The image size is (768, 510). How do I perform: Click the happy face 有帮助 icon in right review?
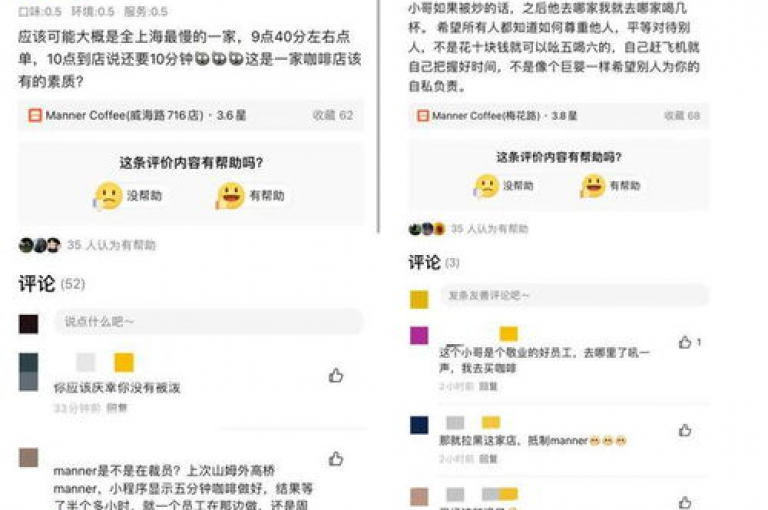pos(593,186)
